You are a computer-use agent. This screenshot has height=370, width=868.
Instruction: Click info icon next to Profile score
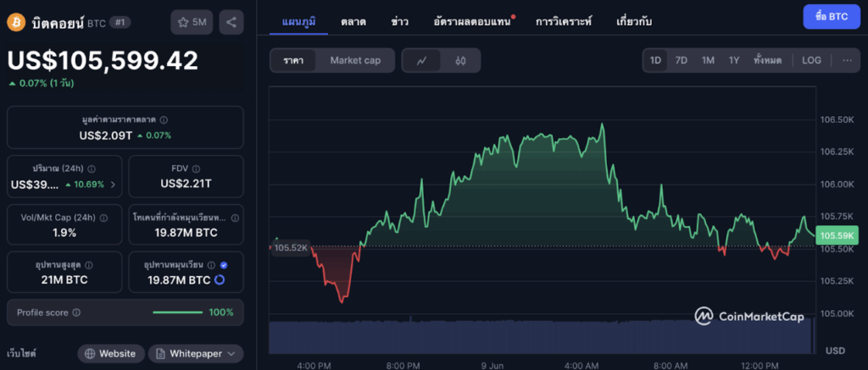[x=76, y=312]
